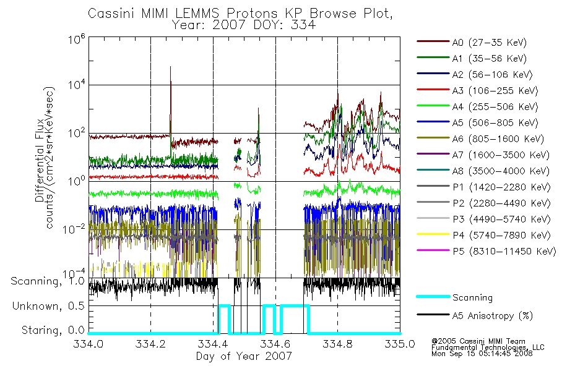588x371 pixels.
Task: Click the P1 (1420-2280 KeV) legend label
Action: 501,187
